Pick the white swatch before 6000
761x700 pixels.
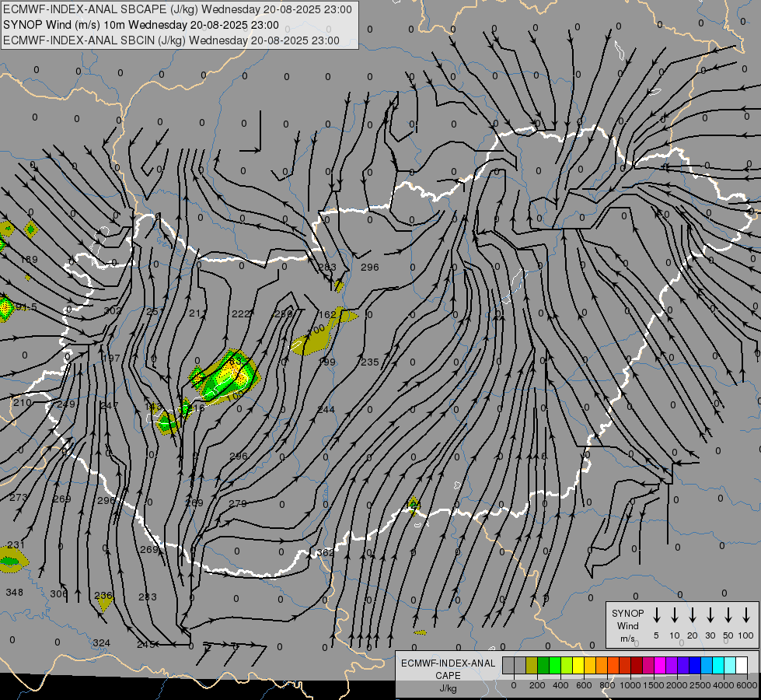[x=742, y=666]
